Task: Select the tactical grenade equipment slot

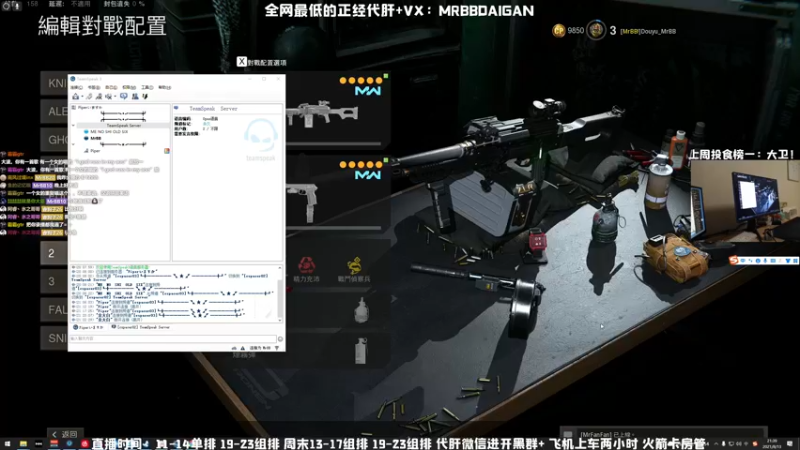Action: (361, 351)
